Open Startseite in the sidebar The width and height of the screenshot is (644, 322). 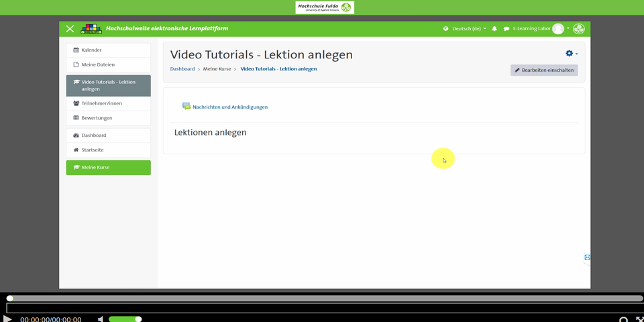click(109, 150)
